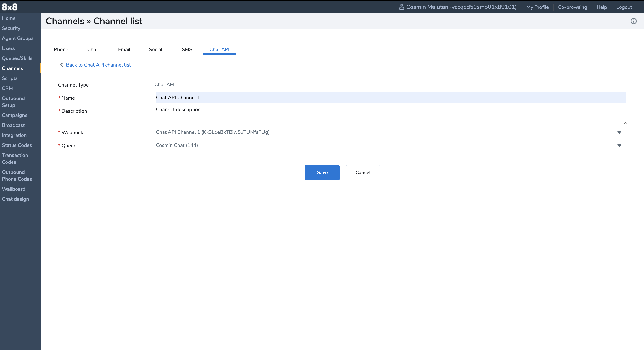Switch to the Phone tab

pos(61,49)
